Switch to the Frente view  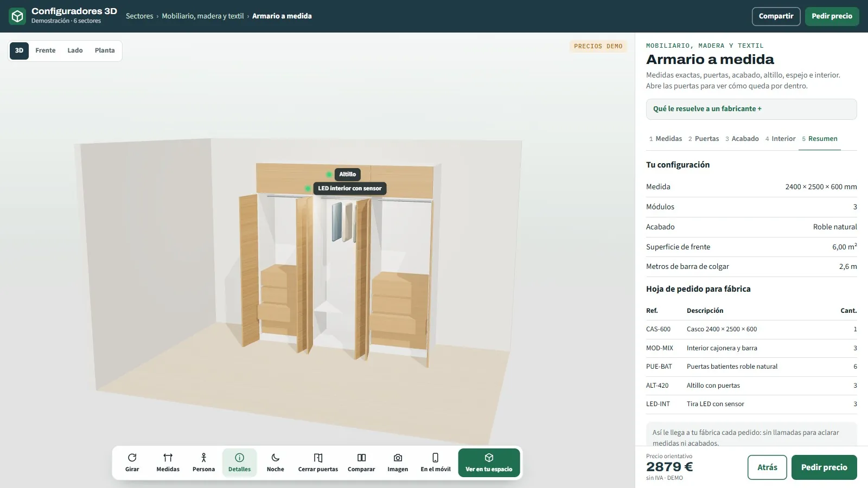pyautogui.click(x=46, y=50)
